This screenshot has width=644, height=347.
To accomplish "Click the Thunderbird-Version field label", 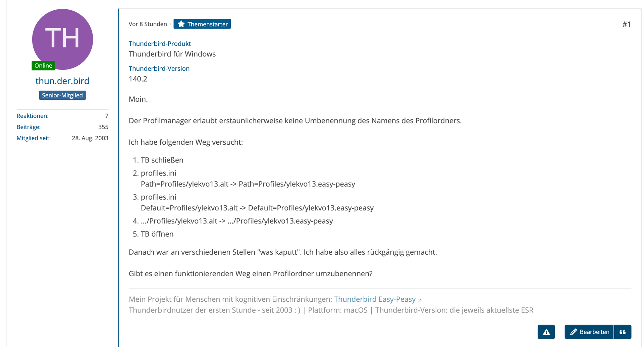I will (159, 68).
